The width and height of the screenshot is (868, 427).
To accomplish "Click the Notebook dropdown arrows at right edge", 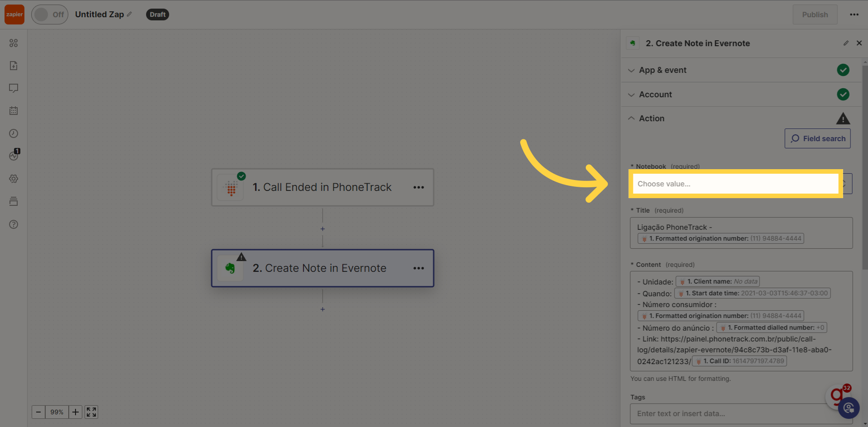I will (845, 184).
